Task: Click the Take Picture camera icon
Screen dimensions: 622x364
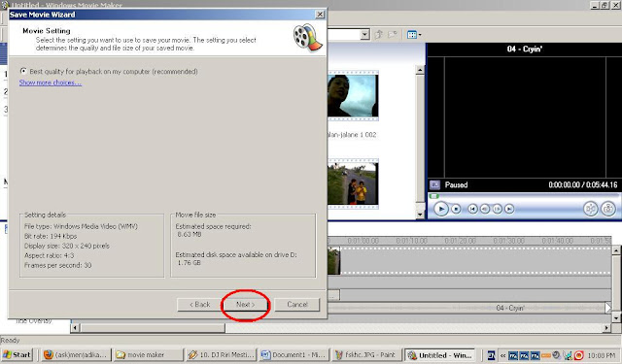Action: click(608, 209)
